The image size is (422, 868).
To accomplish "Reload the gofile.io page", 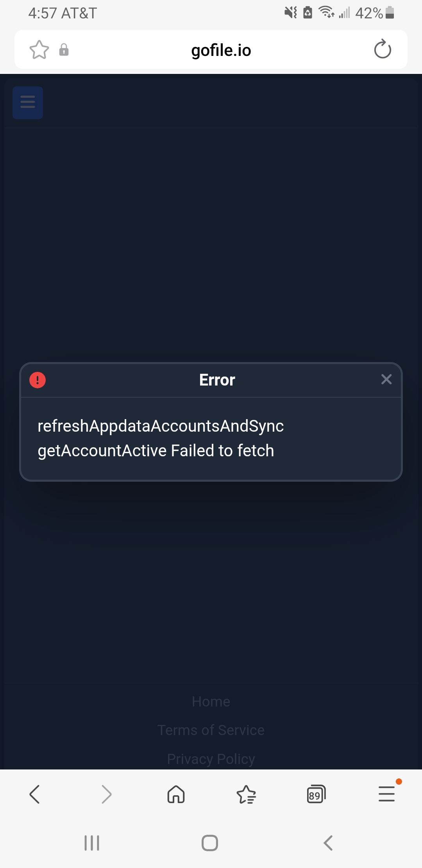I will coord(382,50).
